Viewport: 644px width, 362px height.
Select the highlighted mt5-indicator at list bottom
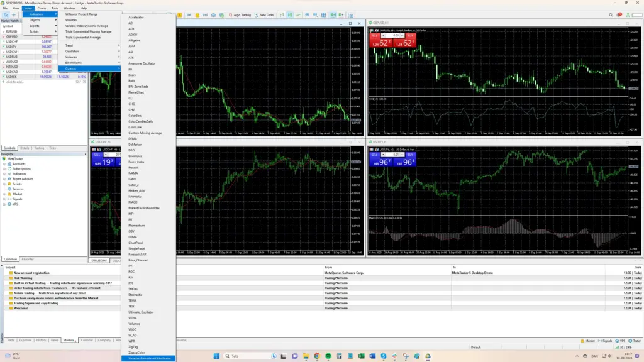tap(148, 359)
